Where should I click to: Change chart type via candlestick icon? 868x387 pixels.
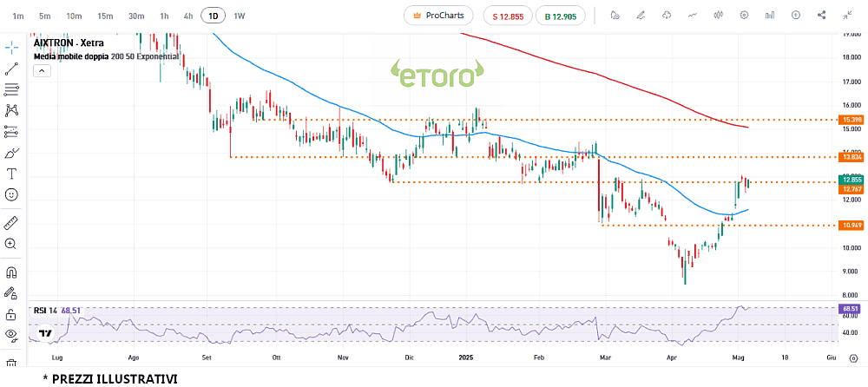(719, 15)
